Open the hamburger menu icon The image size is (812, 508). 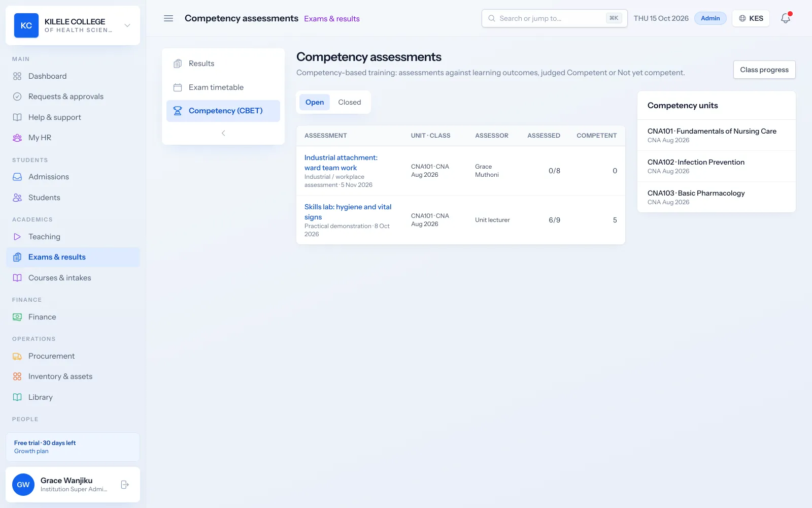(168, 18)
